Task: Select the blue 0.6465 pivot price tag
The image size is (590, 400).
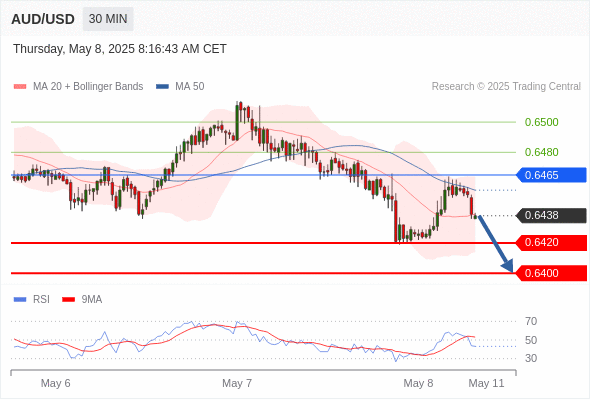Action: pos(551,175)
